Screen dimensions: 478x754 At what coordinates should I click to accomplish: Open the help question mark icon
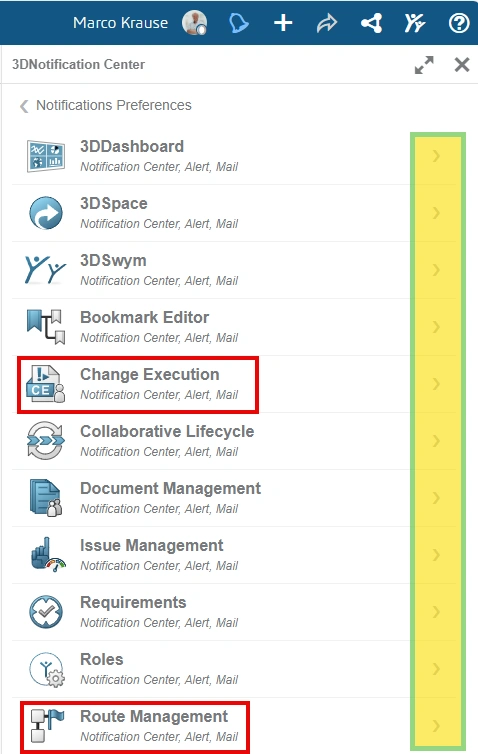(x=459, y=23)
